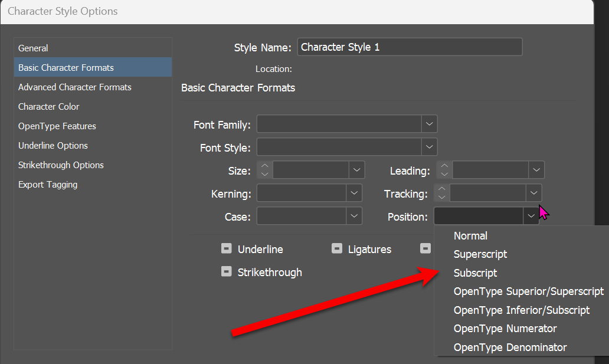Decrease Leading with the down stepper arrow
This screenshot has width=609, height=364.
click(444, 175)
